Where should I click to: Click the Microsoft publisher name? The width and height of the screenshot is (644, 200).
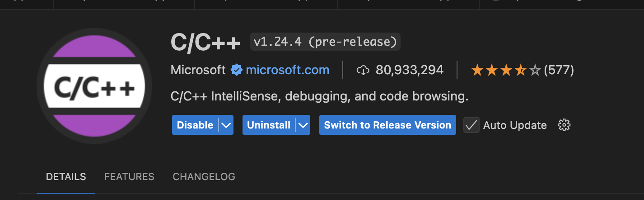click(198, 70)
